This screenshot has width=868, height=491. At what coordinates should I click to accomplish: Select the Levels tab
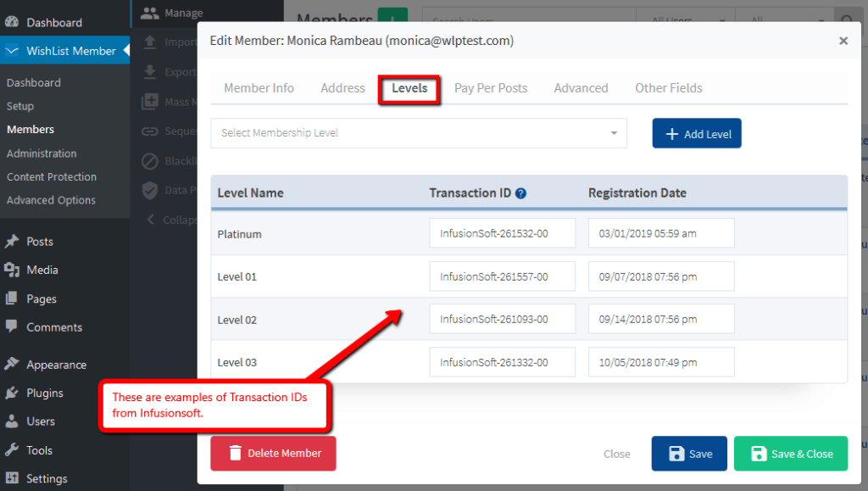[409, 88]
